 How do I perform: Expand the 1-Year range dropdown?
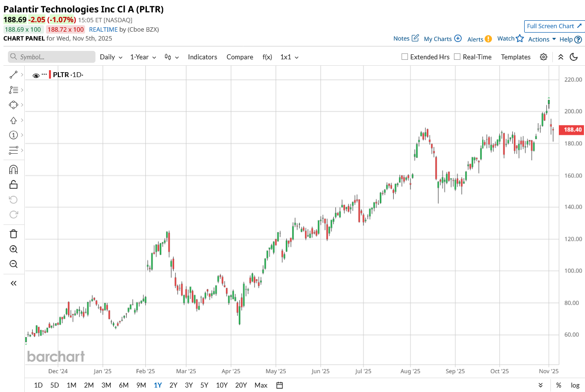[143, 57]
